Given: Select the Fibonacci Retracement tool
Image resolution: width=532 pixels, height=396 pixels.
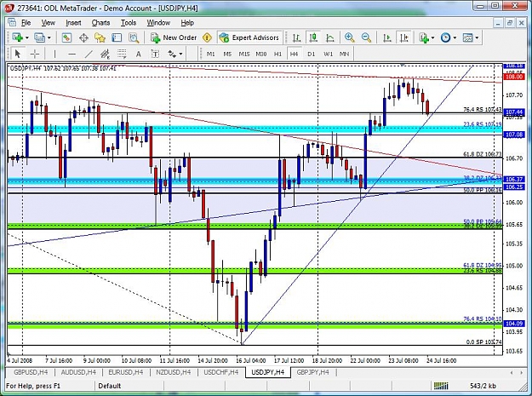Looking at the screenshot, I should (122, 54).
